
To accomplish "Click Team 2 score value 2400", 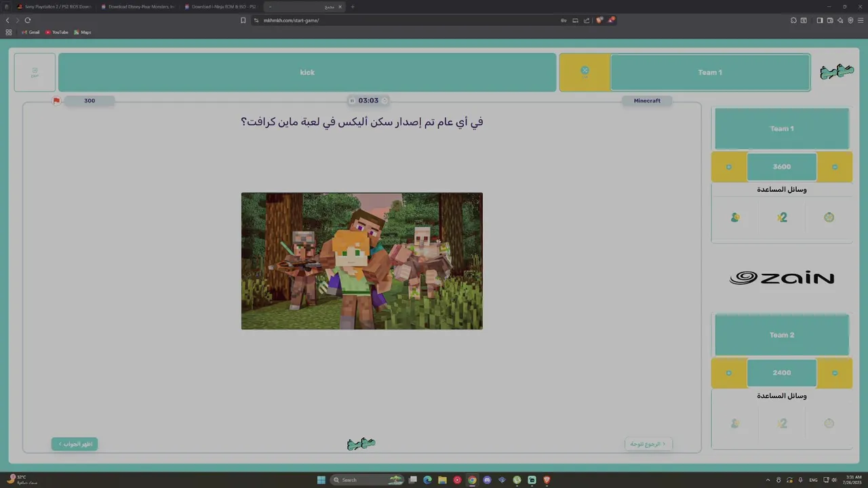I will 782,373.
